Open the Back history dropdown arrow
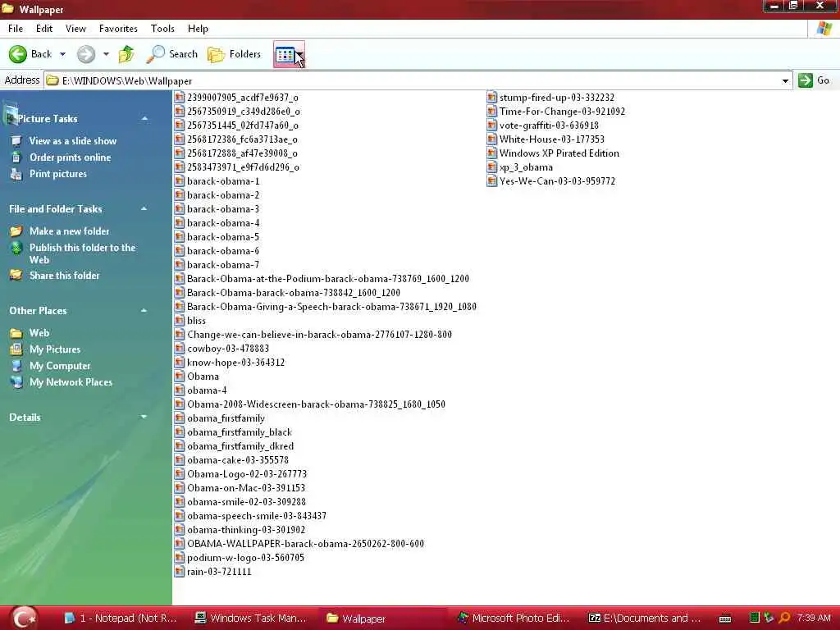Image resolution: width=840 pixels, height=630 pixels. pyautogui.click(x=62, y=54)
